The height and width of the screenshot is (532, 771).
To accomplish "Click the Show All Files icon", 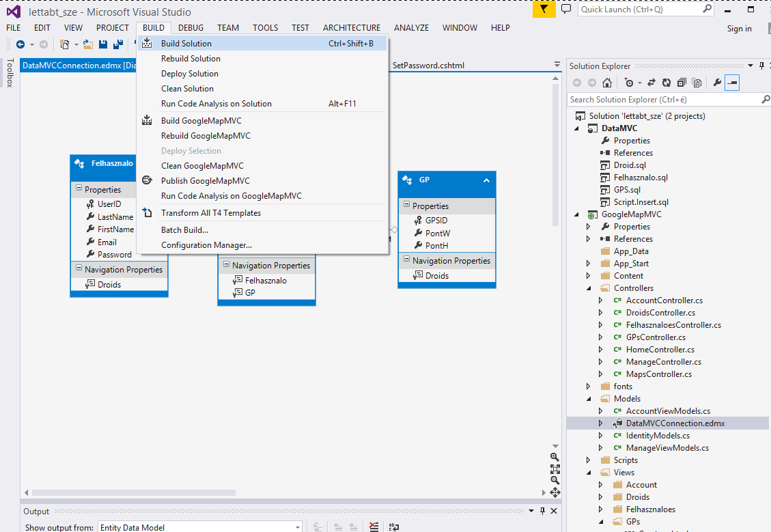I will tap(697, 83).
